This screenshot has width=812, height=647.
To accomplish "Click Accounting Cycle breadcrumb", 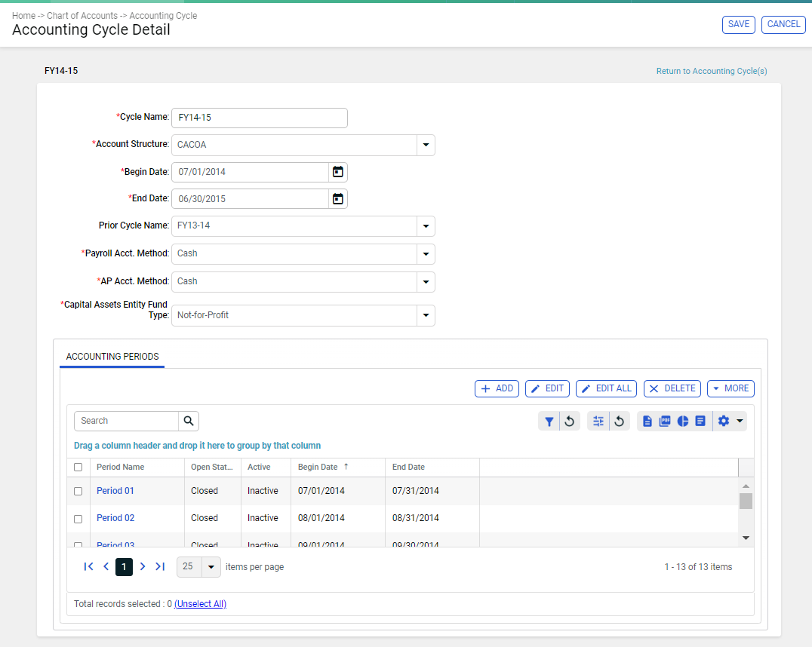I will 163,16.
